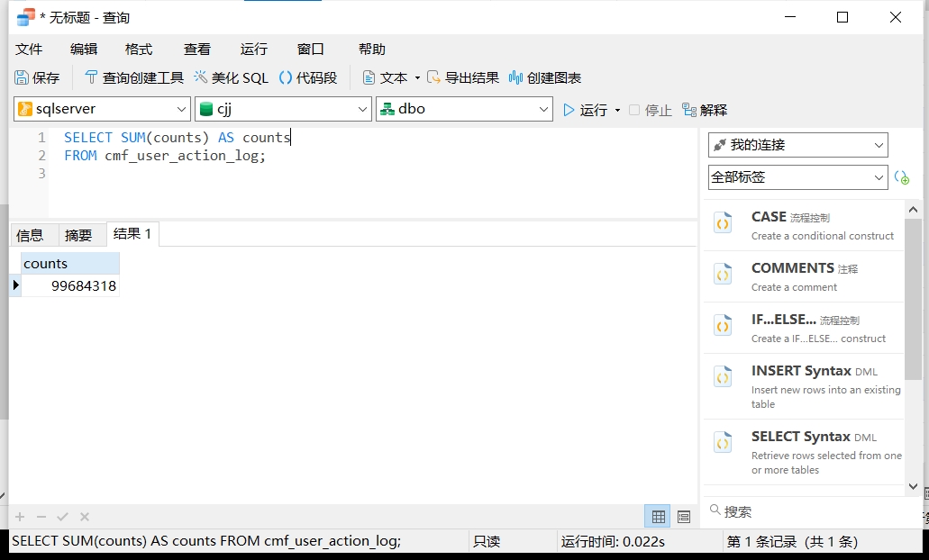The width and height of the screenshot is (929, 560).
Task: Click the snippet list scrollbar thumb
Action: [x=913, y=299]
